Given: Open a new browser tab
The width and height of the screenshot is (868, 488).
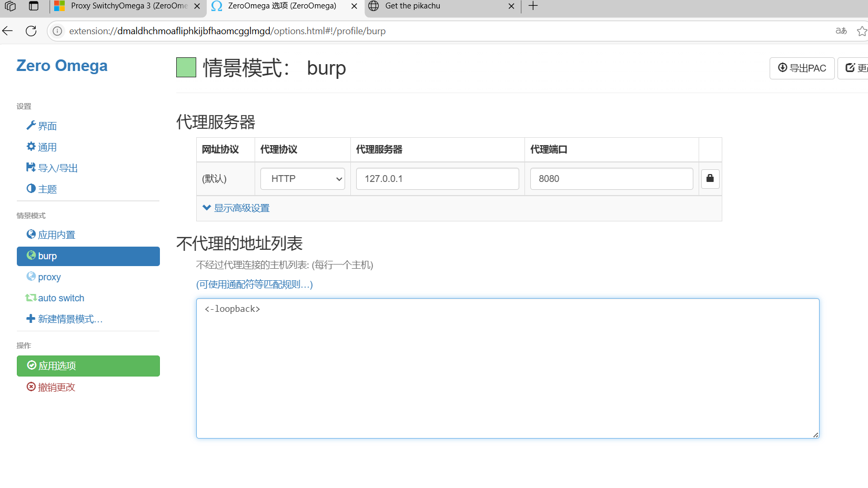Looking at the screenshot, I should pos(533,6).
